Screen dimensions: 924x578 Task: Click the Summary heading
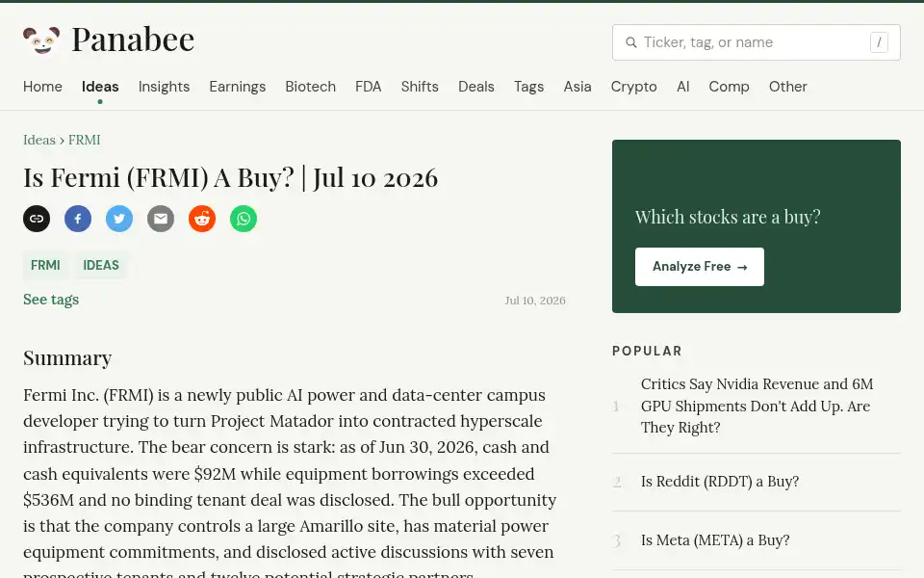[x=67, y=358]
